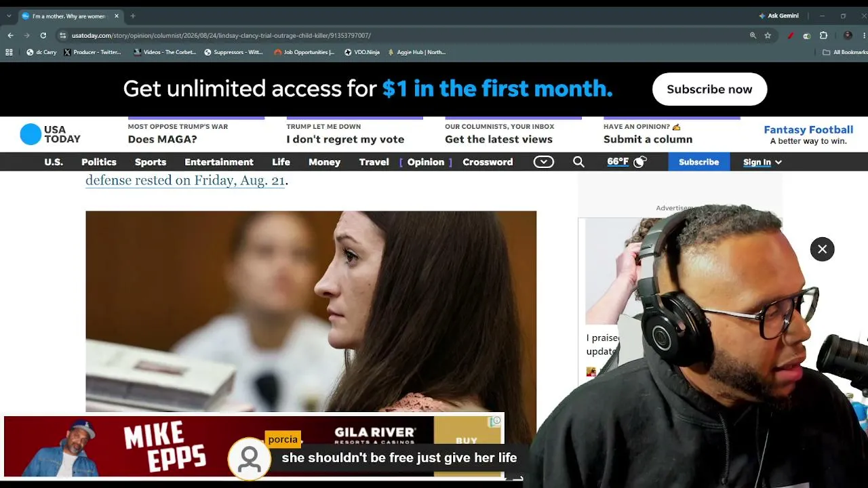Select the Entertainment navigation section

(x=219, y=162)
